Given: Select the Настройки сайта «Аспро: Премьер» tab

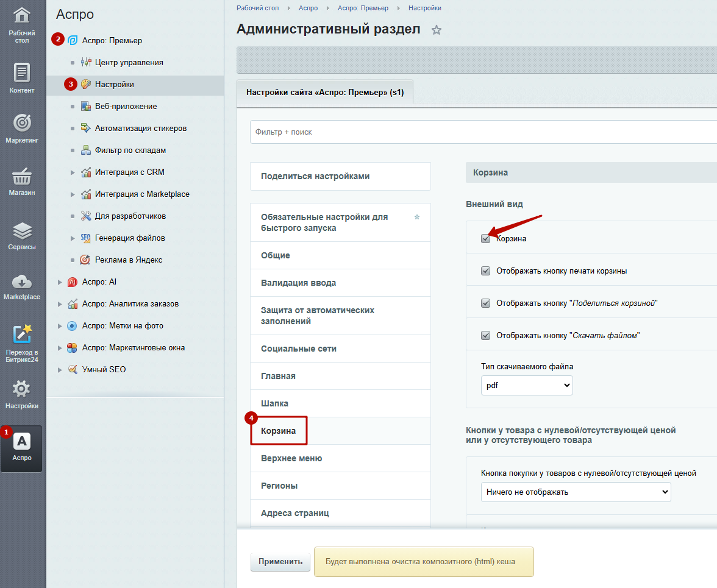Looking at the screenshot, I should pos(325,92).
